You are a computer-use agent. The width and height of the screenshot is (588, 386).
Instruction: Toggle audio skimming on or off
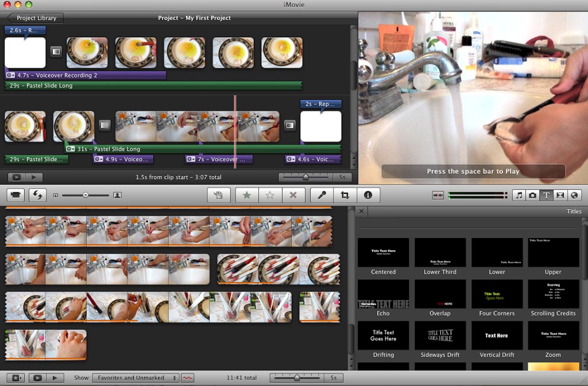point(438,195)
